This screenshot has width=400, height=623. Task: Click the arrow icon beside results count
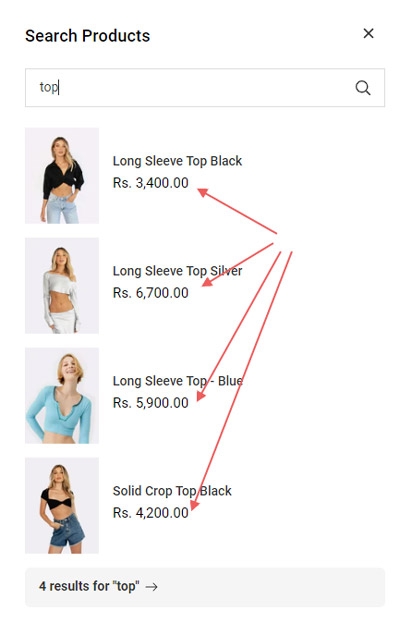151,587
